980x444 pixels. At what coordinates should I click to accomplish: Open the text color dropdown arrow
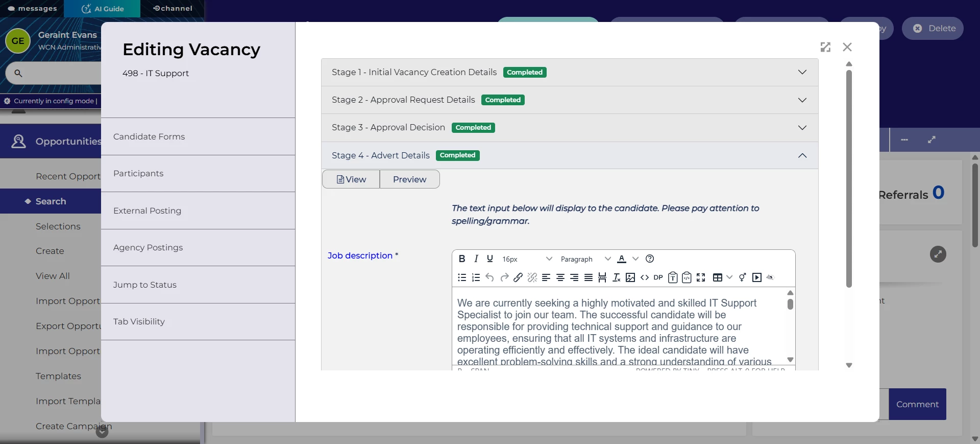click(x=635, y=259)
